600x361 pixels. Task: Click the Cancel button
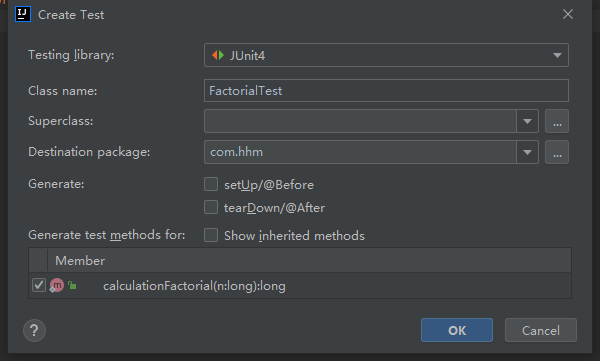coord(541,330)
